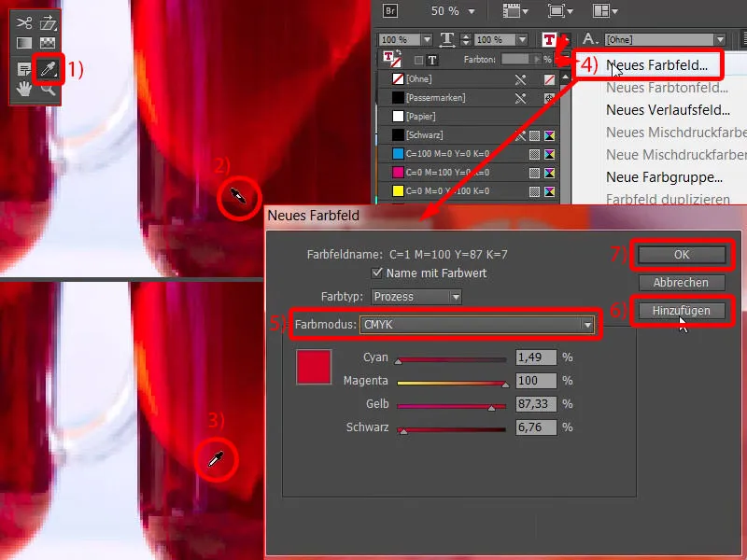Screen dimensions: 747x560
Task: Select the Zoom magnifier tool
Action: tap(48, 89)
